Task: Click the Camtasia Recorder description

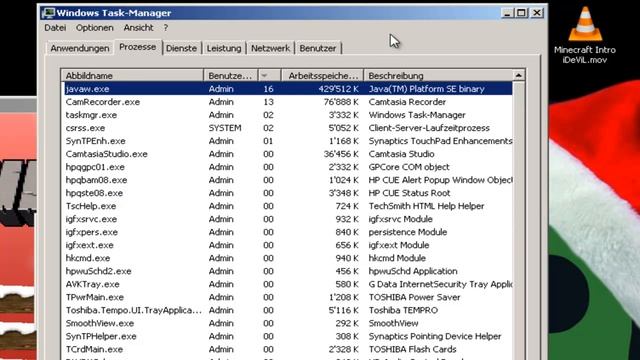Action: [407, 102]
